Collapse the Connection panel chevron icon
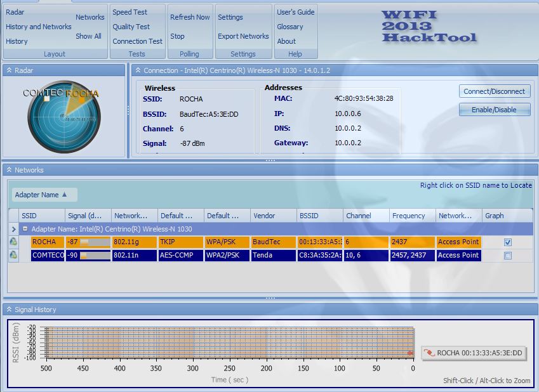 click(138, 70)
